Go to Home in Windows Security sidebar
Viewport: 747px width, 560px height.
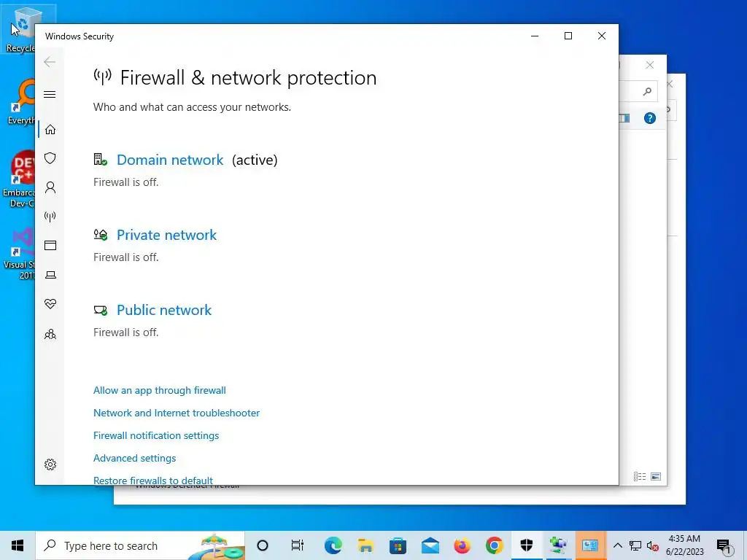[50, 130]
